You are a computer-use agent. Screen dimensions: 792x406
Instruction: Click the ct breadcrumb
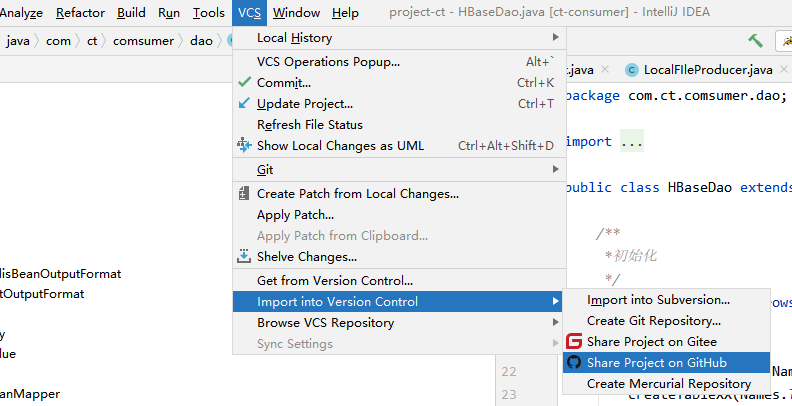coord(92,41)
